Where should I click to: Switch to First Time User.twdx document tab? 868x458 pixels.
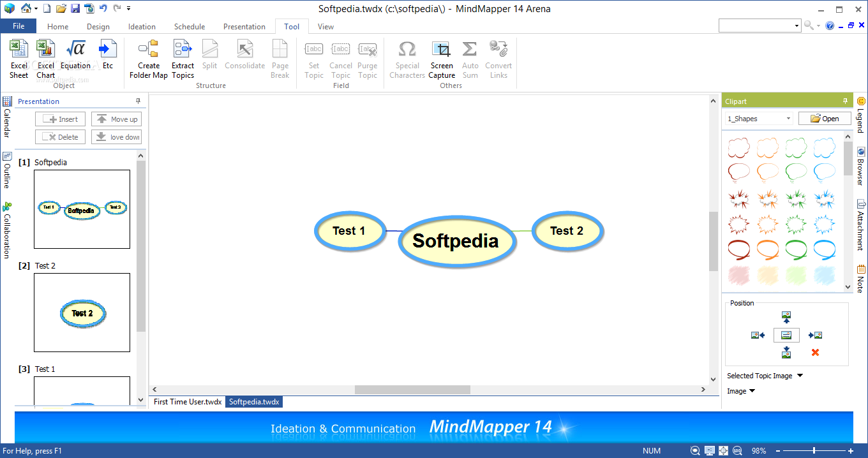[x=188, y=402]
